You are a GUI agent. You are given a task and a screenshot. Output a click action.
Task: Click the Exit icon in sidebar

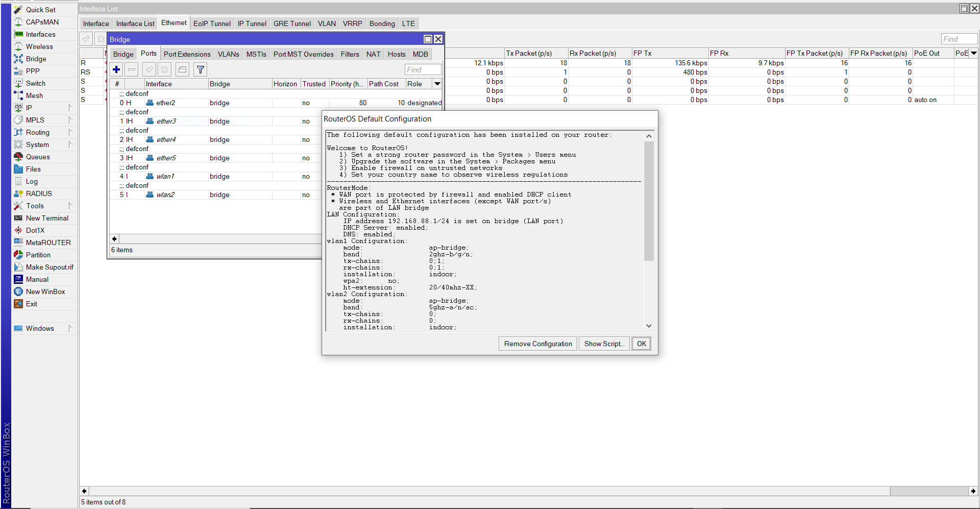coord(18,304)
